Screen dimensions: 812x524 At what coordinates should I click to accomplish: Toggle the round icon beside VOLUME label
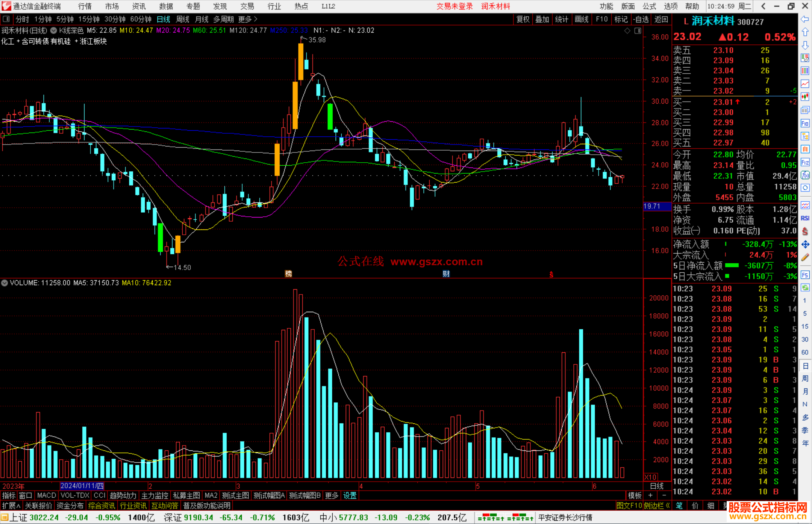coord(5,283)
